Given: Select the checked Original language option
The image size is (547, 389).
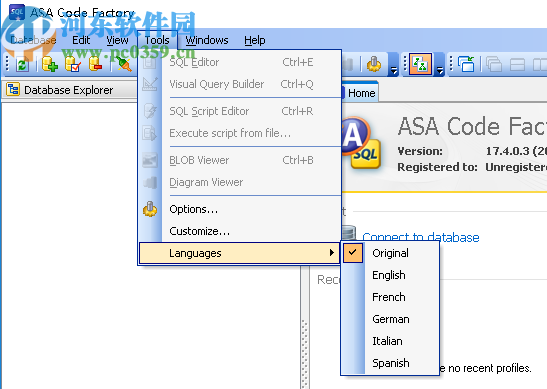Looking at the screenshot, I should tap(390, 253).
